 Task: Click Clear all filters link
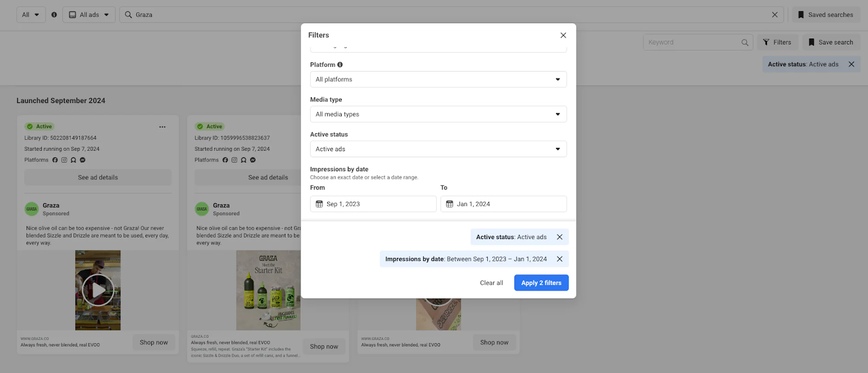(492, 283)
